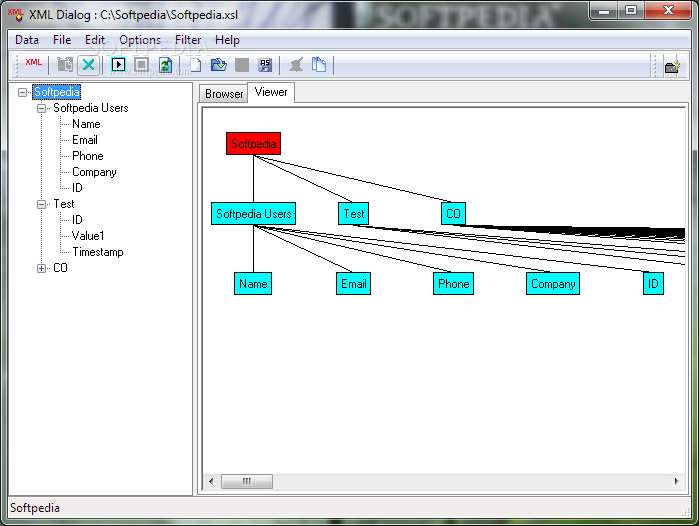Click the viewer scroll left arrow
The image size is (699, 526).
point(211,481)
